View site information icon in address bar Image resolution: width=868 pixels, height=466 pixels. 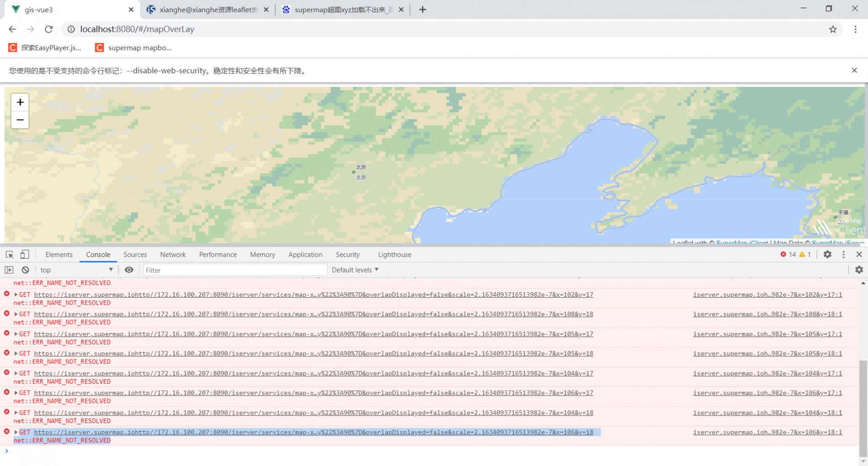click(x=71, y=29)
